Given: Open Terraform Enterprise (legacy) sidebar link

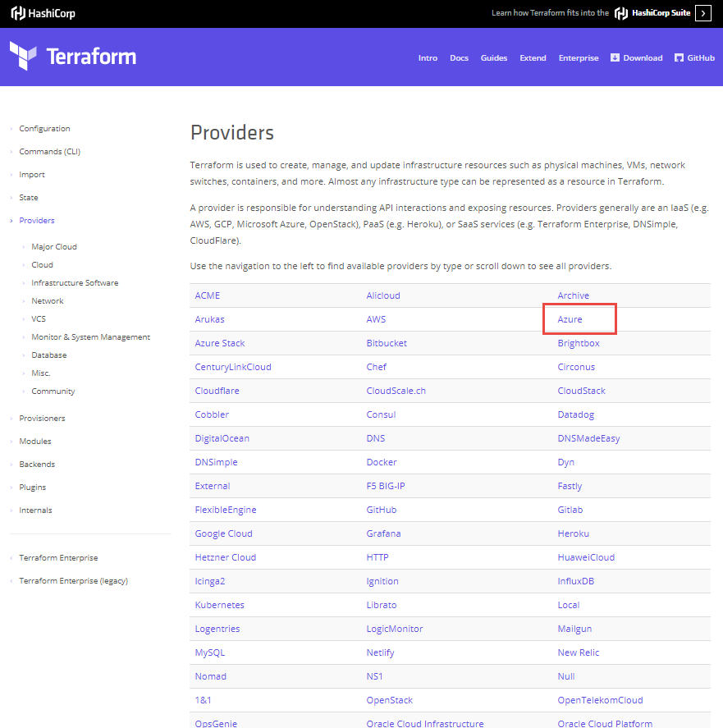Looking at the screenshot, I should point(73,581).
